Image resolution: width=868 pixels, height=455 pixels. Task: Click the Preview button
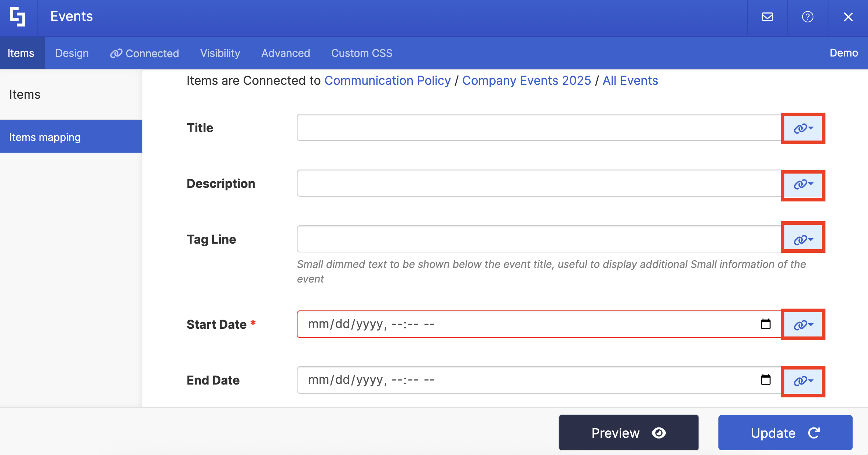pyautogui.click(x=628, y=433)
